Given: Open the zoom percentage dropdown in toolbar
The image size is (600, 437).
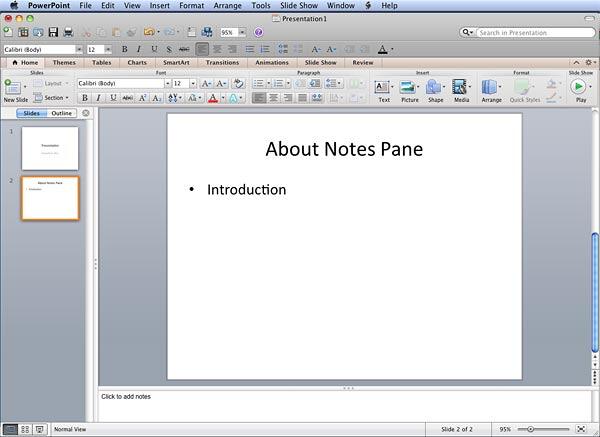Looking at the screenshot, I should pos(242,33).
